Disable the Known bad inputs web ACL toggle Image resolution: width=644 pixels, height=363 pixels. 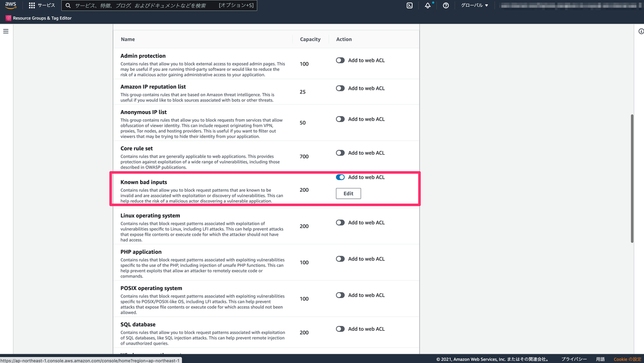click(x=340, y=177)
